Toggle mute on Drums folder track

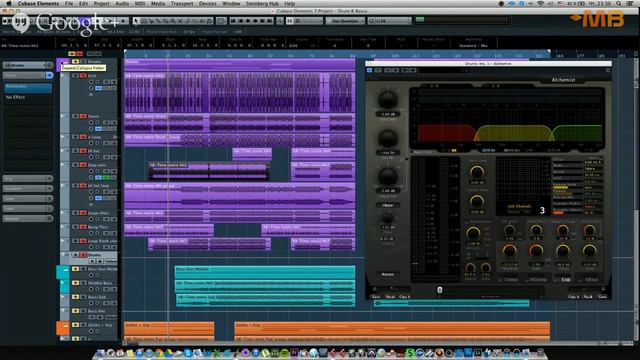point(76,62)
